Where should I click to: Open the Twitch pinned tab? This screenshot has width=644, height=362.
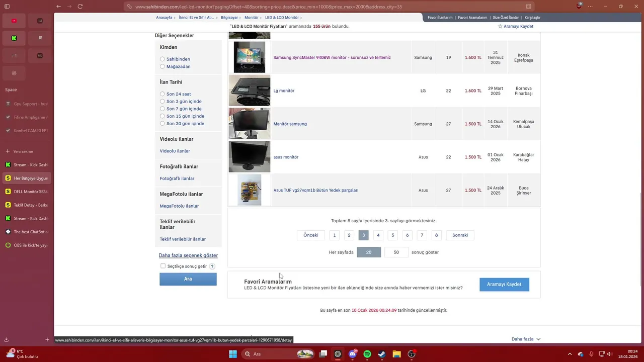[40, 38]
